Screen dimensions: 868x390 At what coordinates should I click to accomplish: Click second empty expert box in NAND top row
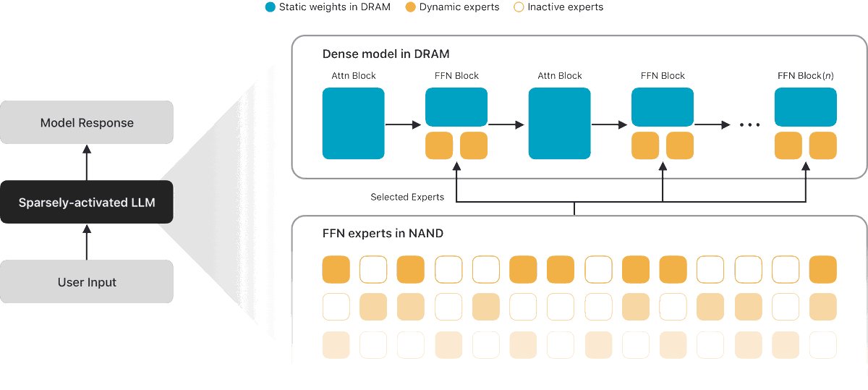click(x=448, y=268)
